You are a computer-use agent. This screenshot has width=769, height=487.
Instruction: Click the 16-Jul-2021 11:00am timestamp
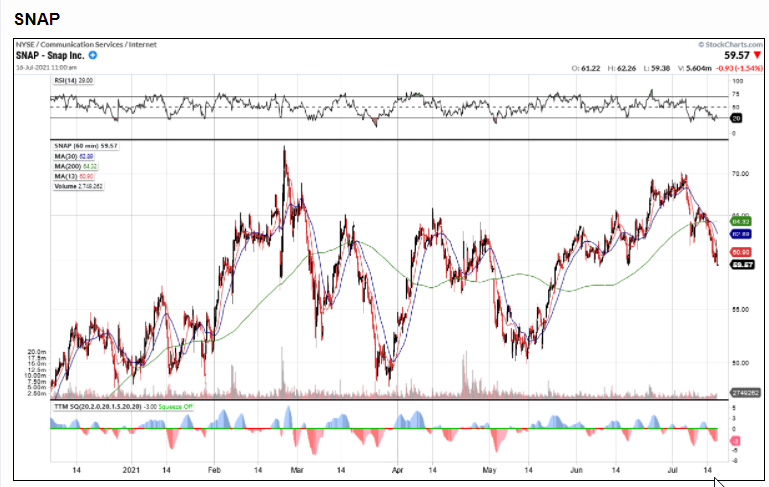[x=46, y=68]
